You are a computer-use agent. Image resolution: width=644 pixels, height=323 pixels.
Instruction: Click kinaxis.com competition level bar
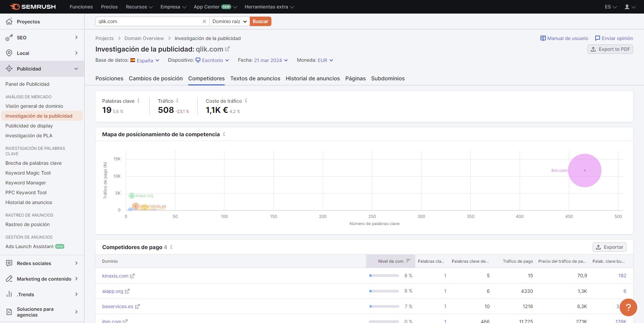coord(384,276)
